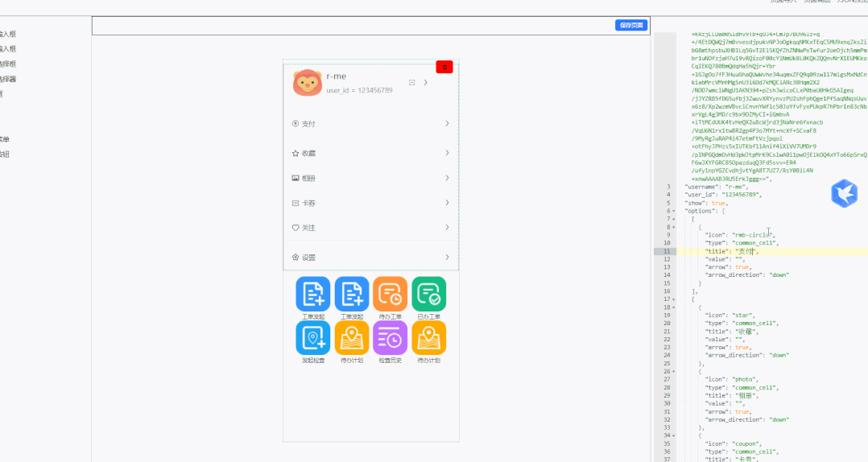Click the "user_id": "123456789" line in editor
Screen dimensions: 868x462
click(x=723, y=195)
